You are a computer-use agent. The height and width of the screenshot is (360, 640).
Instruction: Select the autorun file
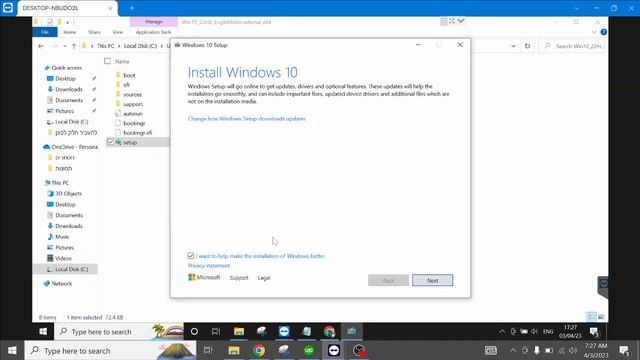pyautogui.click(x=132, y=113)
